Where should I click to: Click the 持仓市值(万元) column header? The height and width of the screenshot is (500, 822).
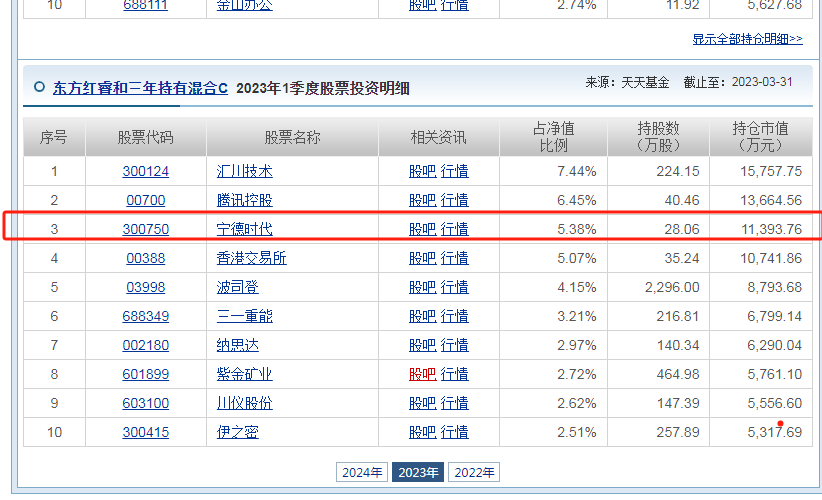(x=761, y=137)
